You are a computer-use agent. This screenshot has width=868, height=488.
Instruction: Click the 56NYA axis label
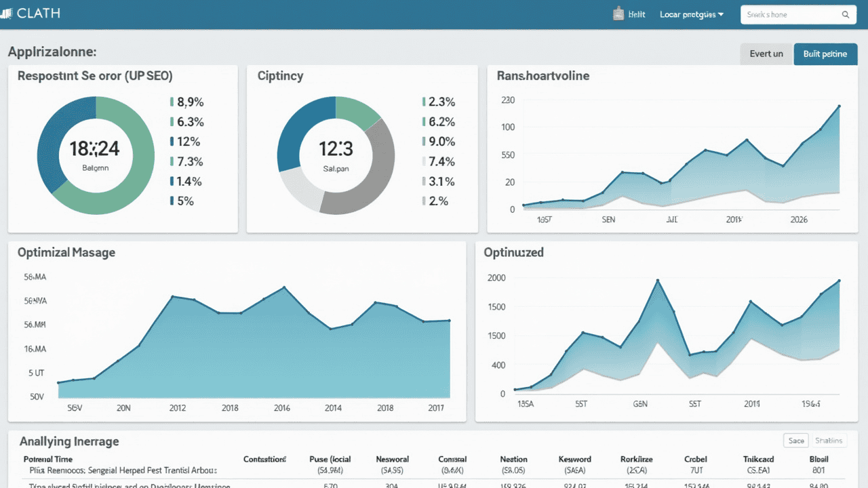[x=35, y=301]
